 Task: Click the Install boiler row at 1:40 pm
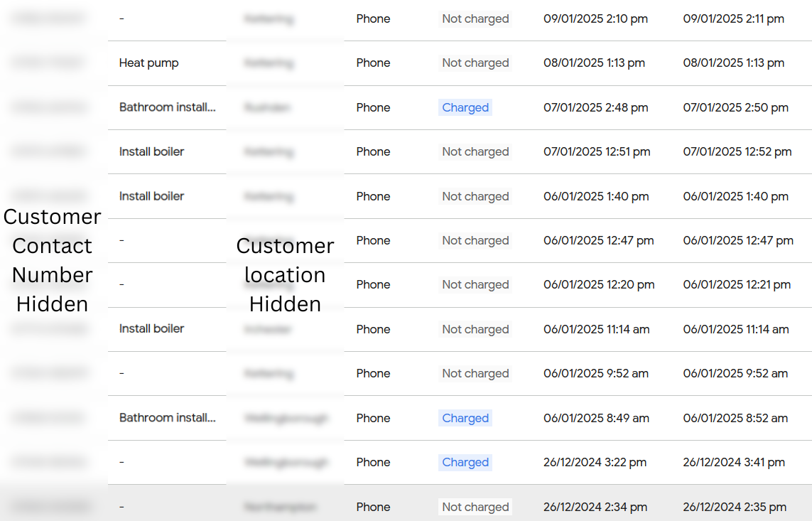(x=151, y=196)
